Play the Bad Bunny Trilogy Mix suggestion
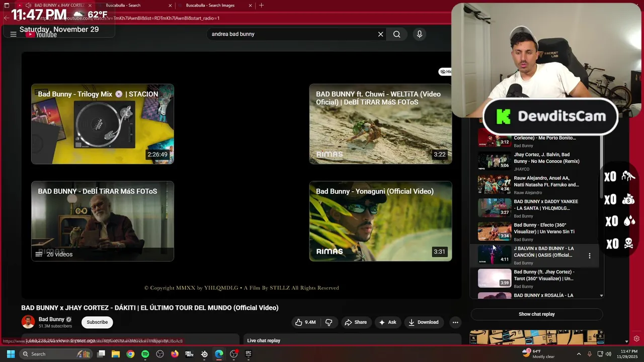644x362 pixels. (x=103, y=124)
